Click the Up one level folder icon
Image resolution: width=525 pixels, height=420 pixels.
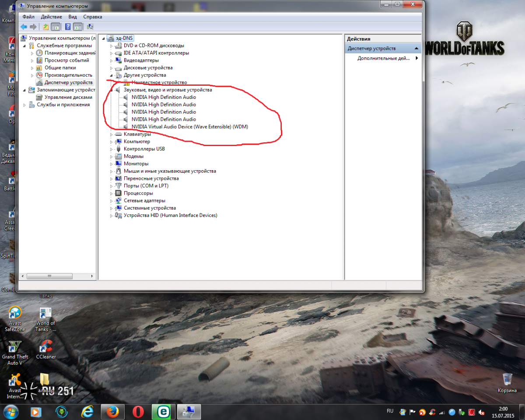tap(45, 27)
